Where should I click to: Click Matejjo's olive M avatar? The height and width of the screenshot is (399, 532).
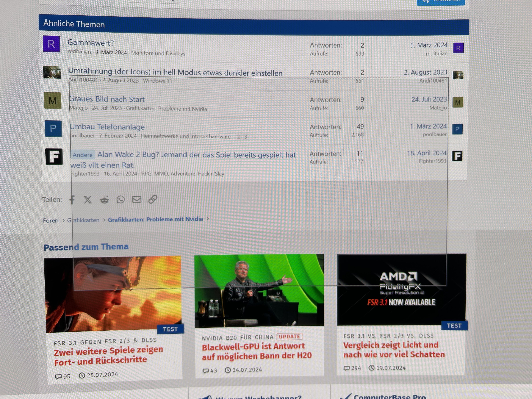[x=53, y=101]
